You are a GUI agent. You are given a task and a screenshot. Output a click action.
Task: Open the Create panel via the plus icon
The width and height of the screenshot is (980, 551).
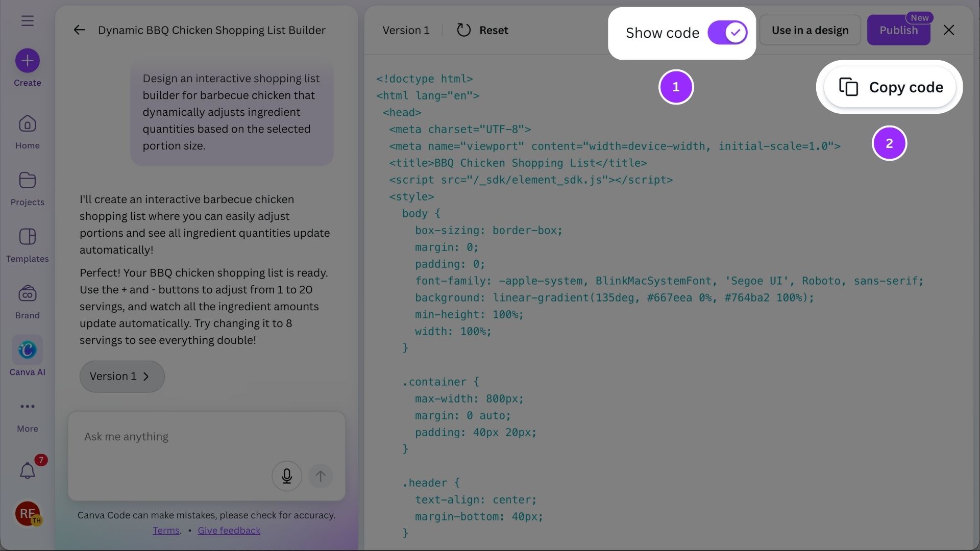click(x=27, y=60)
